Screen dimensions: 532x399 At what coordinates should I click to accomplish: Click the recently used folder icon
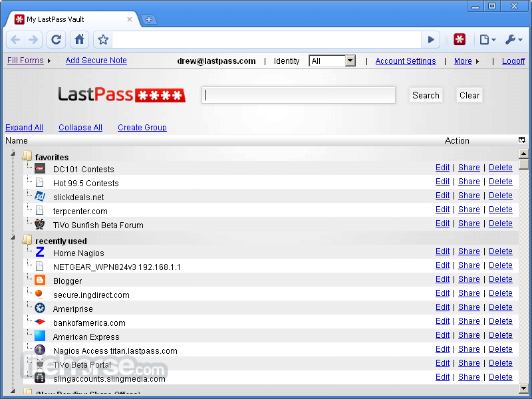click(x=27, y=239)
